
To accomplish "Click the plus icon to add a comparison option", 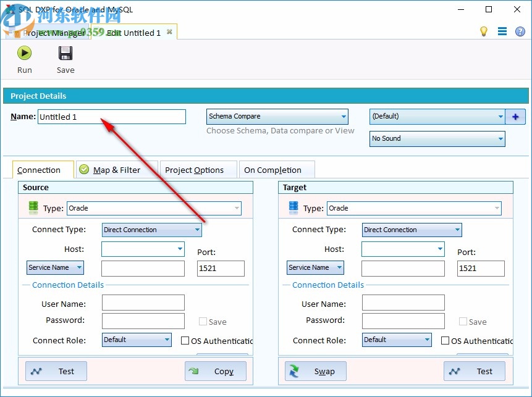I will 516,116.
